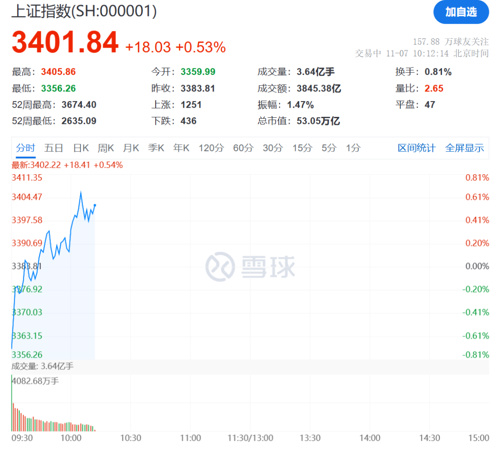Click 全屏显示 to view fullscreen
500x450 pixels.
coord(464,148)
